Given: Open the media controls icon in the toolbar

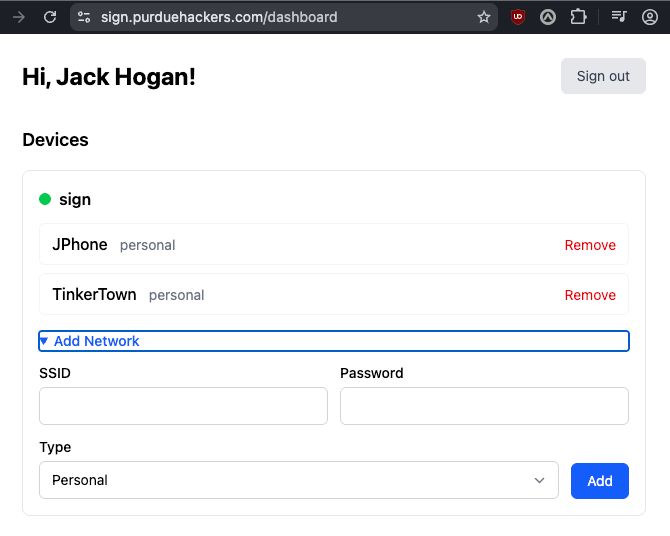Looking at the screenshot, I should [x=619, y=17].
